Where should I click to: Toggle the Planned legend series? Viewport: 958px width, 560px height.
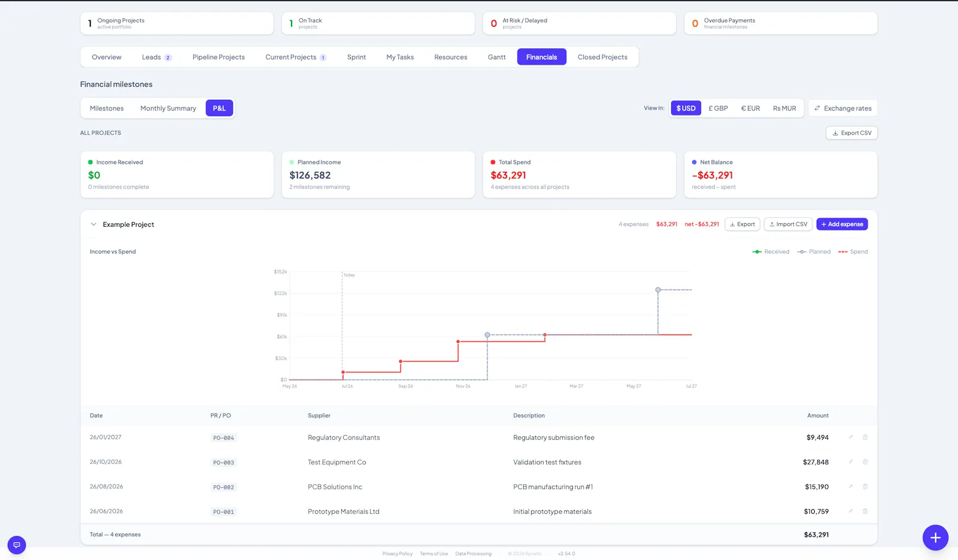click(x=814, y=252)
